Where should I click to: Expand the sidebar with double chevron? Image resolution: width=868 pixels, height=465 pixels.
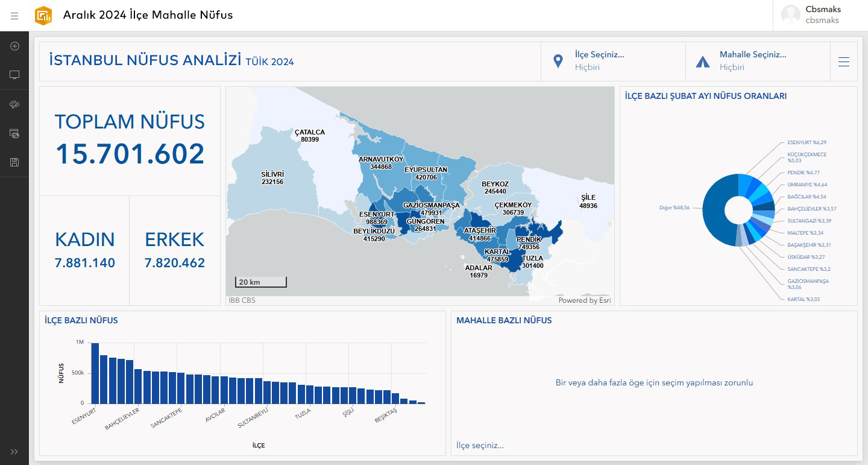[14, 452]
